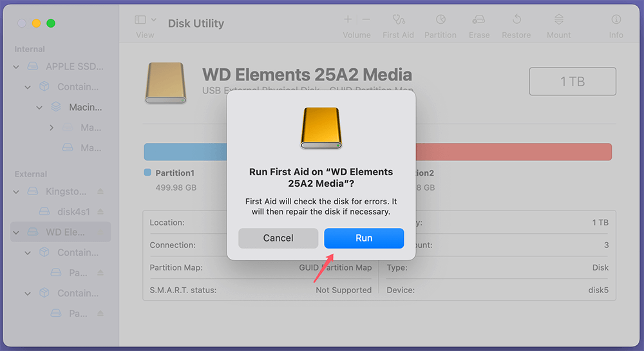Screen dimensions: 644x351
Task: Cancel the First Aid dialog
Action: 278,238
